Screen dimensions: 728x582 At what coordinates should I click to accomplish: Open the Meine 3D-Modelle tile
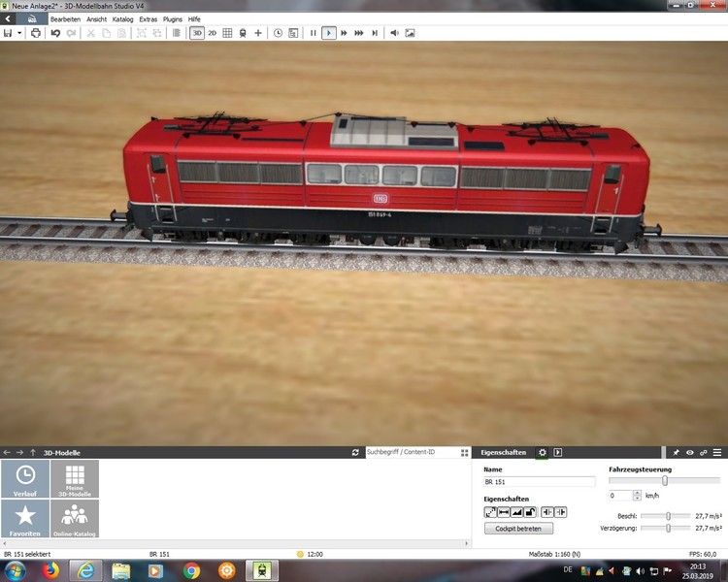(x=75, y=479)
